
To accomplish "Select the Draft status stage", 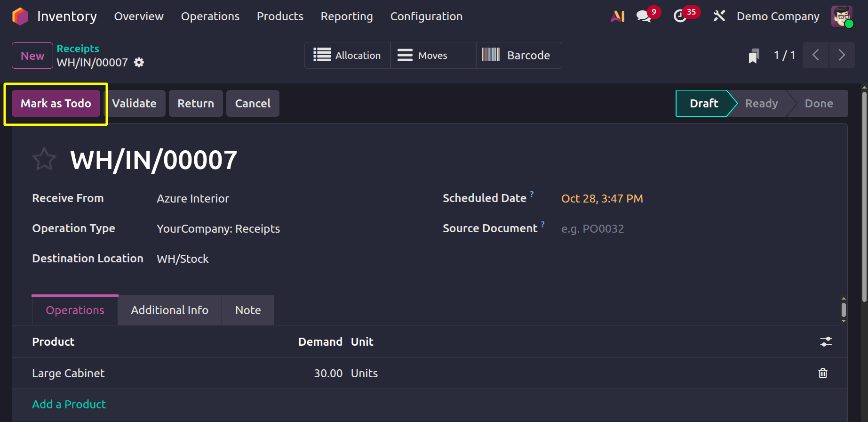I will point(704,104).
